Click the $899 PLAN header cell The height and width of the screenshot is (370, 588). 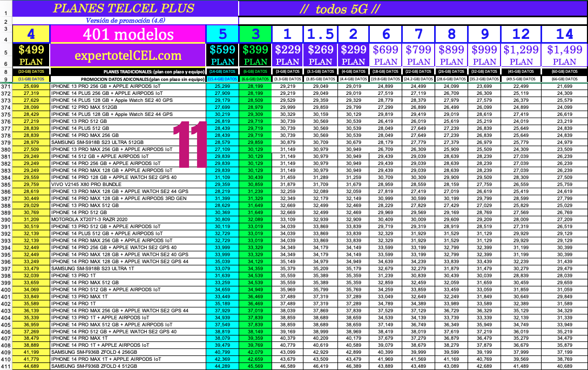451,56
